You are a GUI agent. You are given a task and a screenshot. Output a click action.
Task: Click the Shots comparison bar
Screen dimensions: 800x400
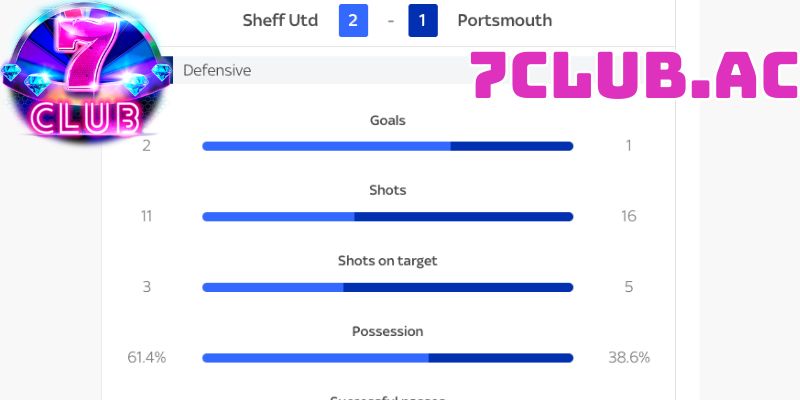[x=387, y=216]
